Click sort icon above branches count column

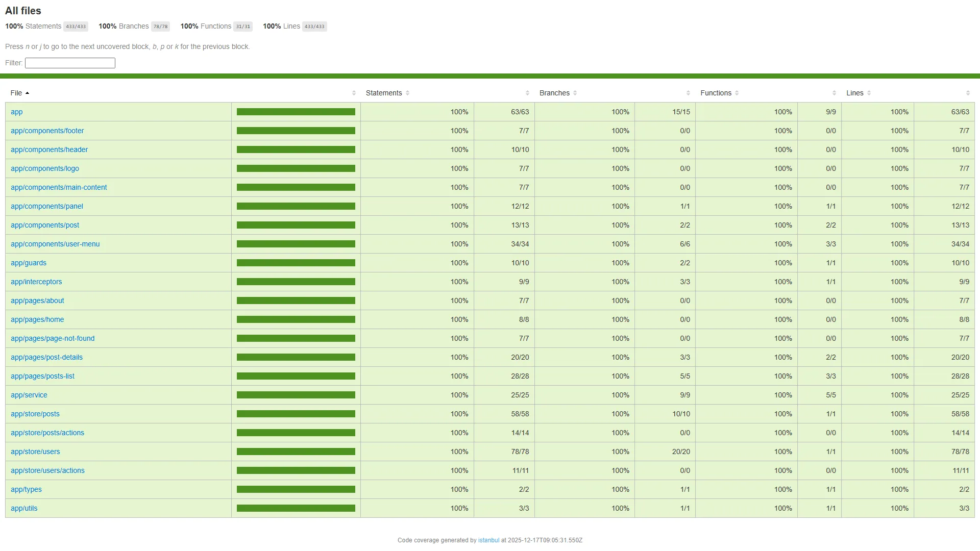[x=688, y=93]
